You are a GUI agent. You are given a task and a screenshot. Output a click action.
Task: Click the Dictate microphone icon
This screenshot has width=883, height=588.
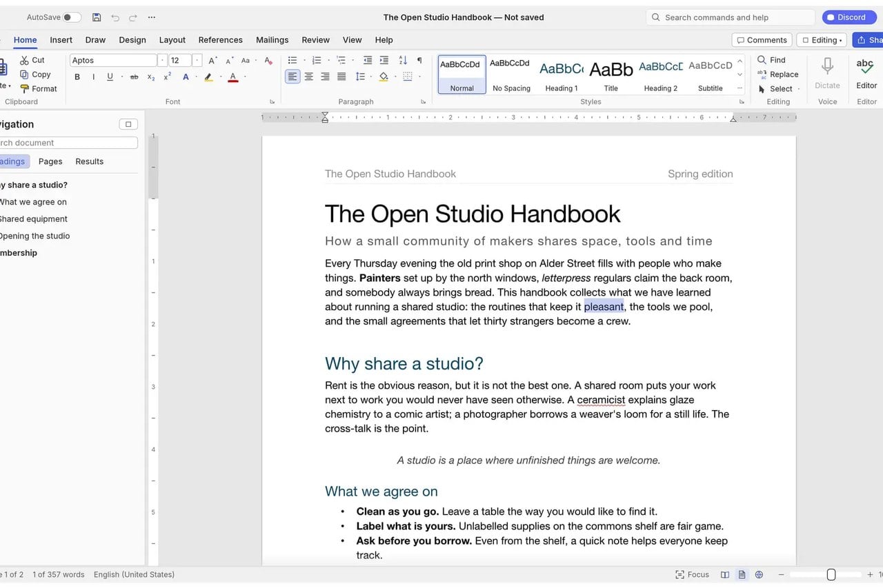pyautogui.click(x=827, y=66)
